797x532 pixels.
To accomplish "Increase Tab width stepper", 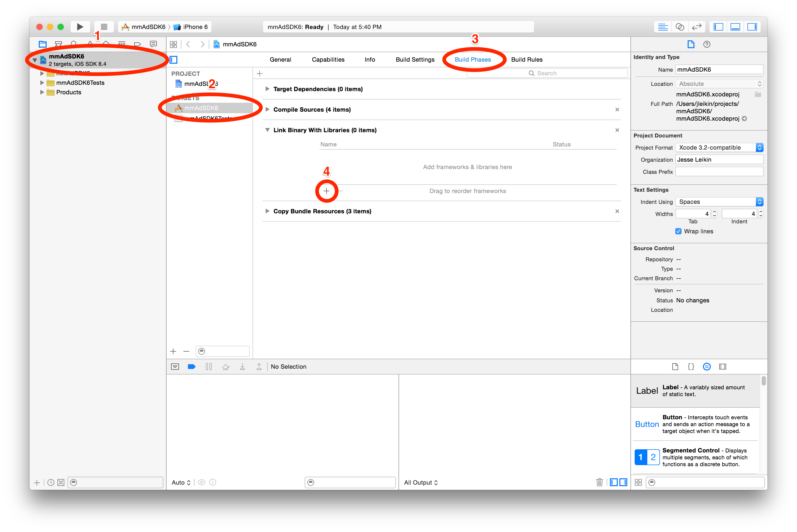I will 715,212.
